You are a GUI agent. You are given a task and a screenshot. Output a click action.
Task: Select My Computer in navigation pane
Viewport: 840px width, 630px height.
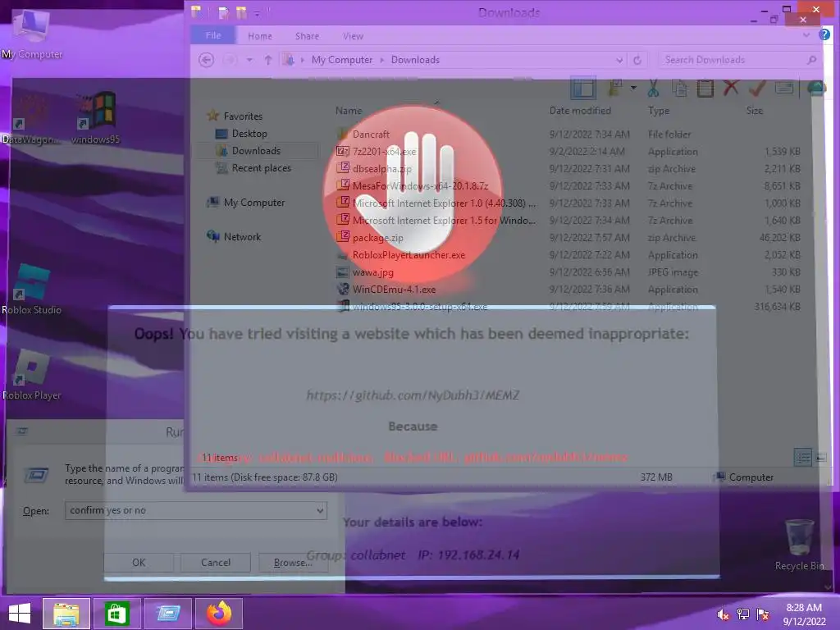tap(254, 203)
